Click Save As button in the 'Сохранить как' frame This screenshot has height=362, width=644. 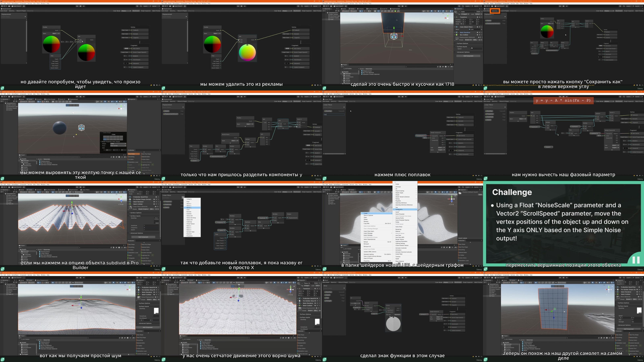click(495, 11)
